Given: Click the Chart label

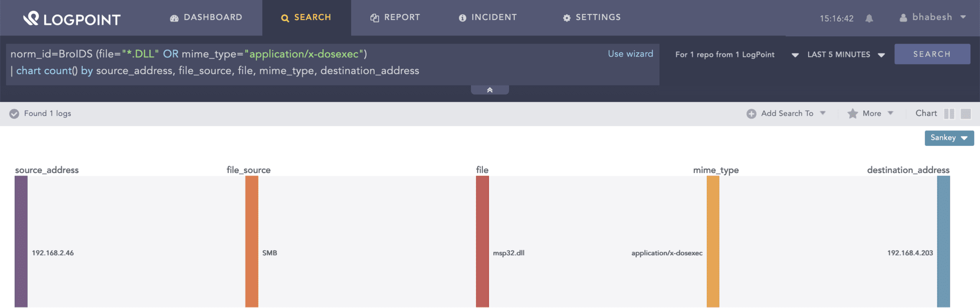Looking at the screenshot, I should point(926,113).
